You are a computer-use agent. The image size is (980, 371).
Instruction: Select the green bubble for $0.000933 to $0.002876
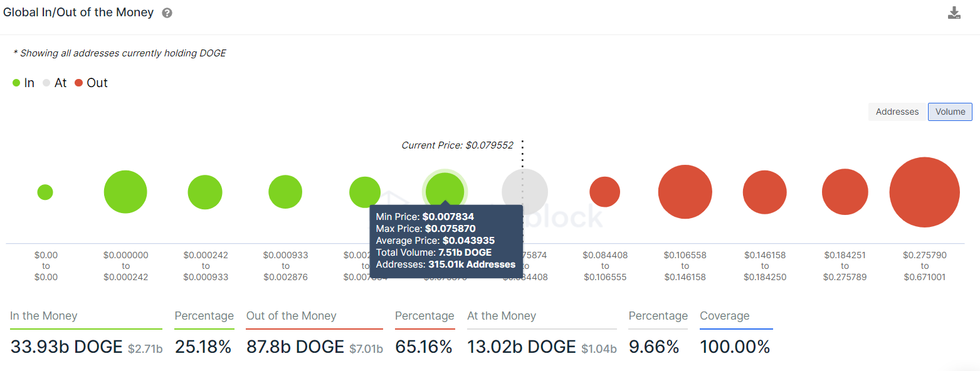285,192
